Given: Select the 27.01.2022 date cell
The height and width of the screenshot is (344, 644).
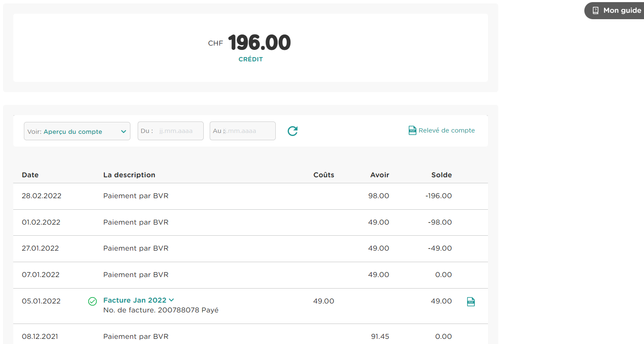Looking at the screenshot, I should tap(40, 248).
